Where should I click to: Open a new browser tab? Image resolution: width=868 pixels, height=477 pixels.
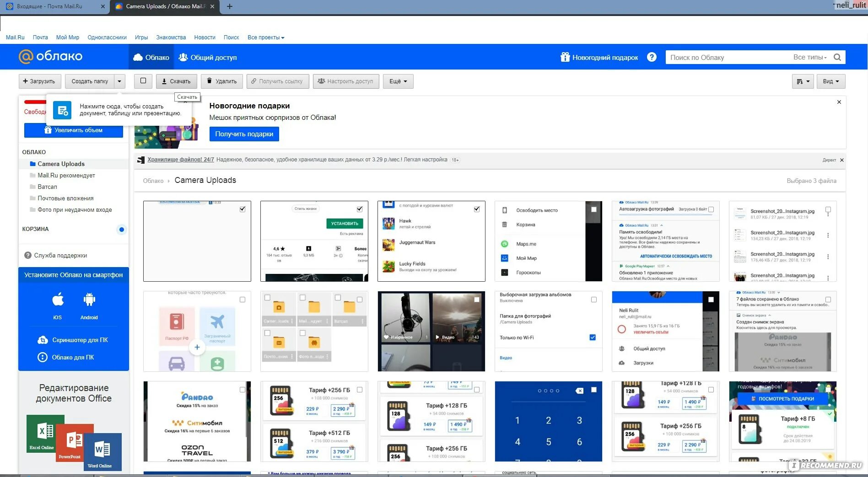coord(230,6)
